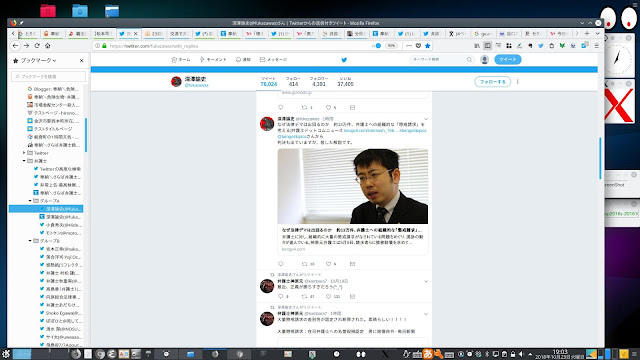
Task: Open Twitter モーメント navigation link
Action: (213, 60)
